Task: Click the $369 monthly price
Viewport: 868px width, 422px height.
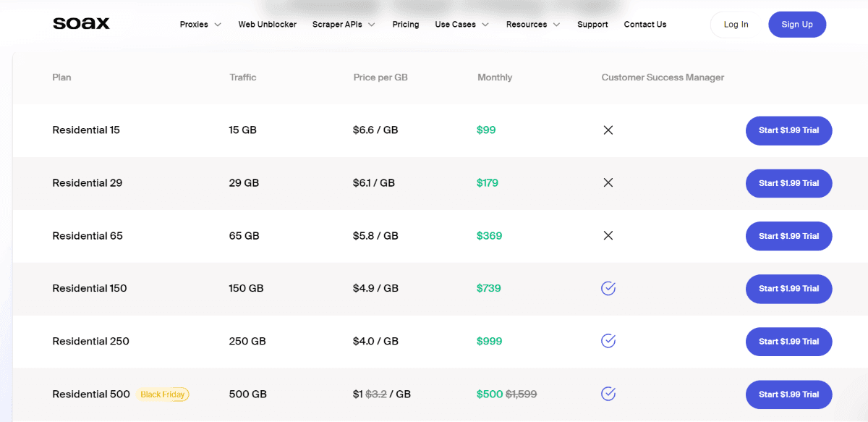Action: 489,236
